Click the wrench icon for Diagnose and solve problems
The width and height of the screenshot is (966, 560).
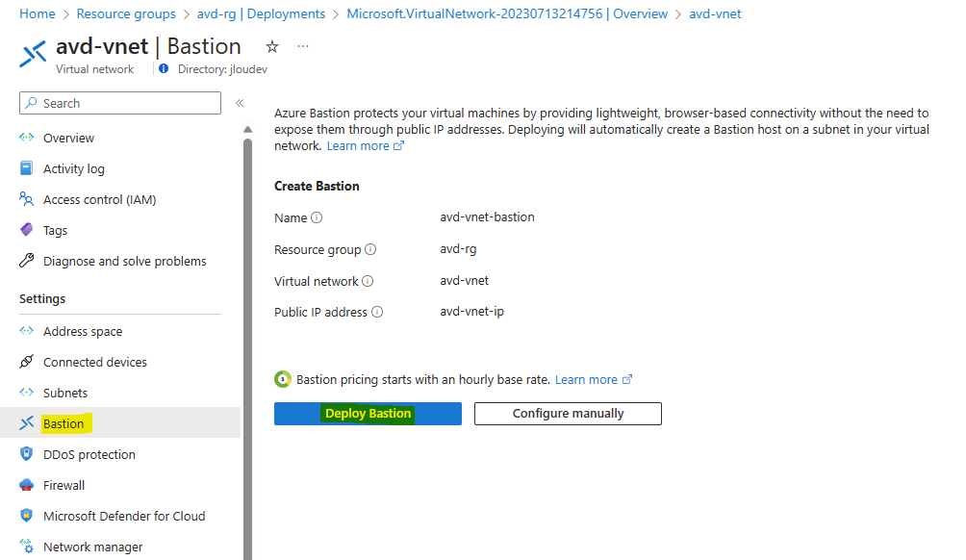(27, 261)
